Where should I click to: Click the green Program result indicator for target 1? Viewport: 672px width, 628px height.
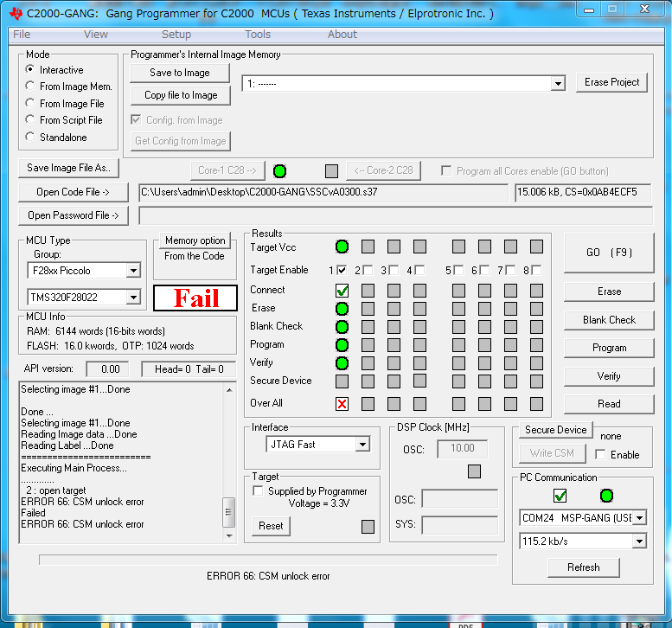pyautogui.click(x=342, y=345)
